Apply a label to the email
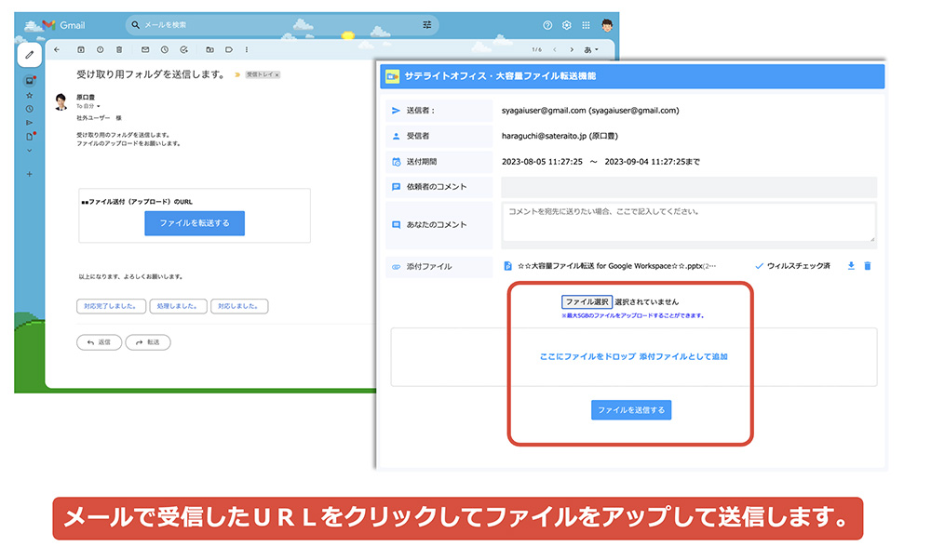931x560 pixels. point(229,50)
